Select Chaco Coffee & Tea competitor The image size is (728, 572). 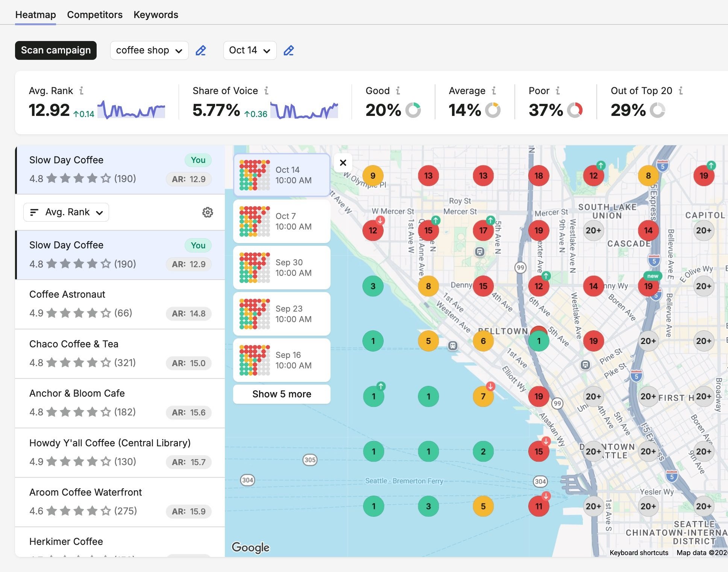click(x=120, y=354)
